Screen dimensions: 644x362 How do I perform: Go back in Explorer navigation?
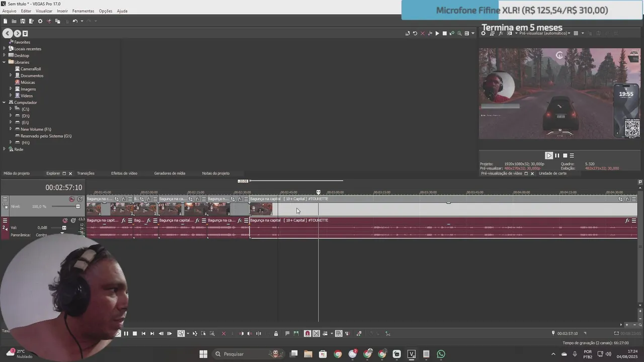(x=8, y=33)
